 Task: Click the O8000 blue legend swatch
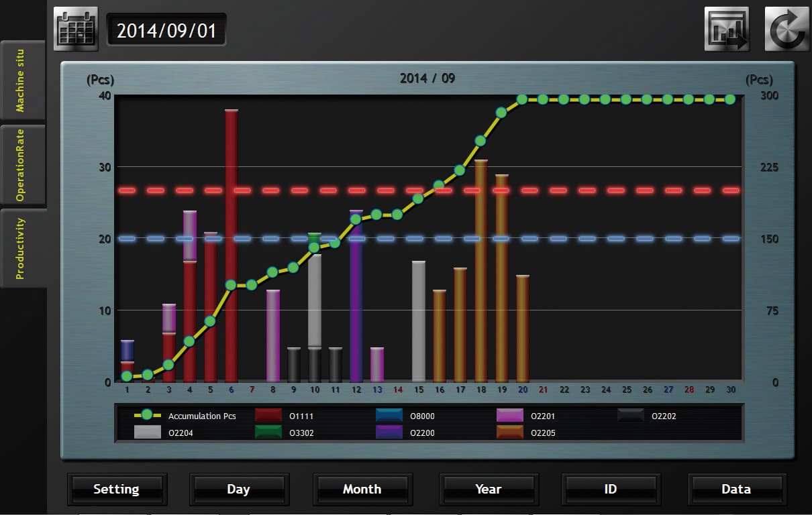(389, 415)
